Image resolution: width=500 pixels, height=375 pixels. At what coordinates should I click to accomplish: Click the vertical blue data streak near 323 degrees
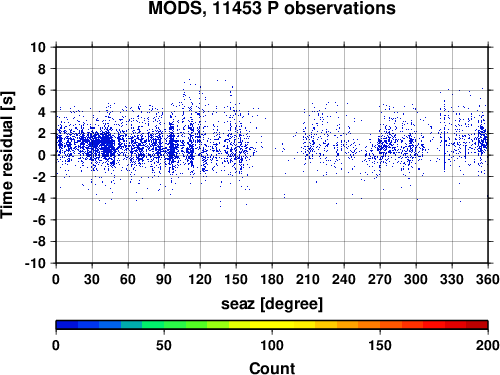(444, 151)
